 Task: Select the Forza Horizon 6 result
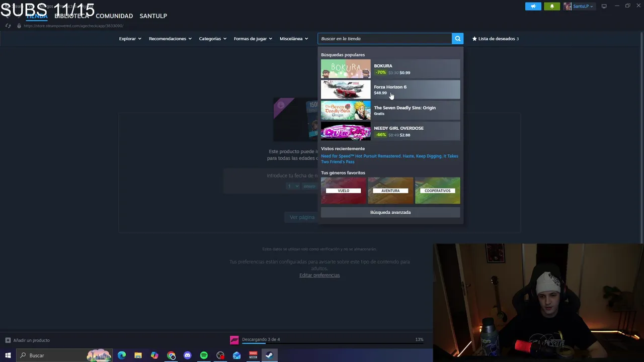390,89
